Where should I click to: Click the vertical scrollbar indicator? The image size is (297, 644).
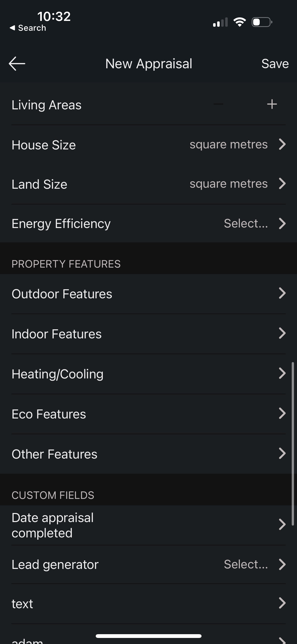293,443
